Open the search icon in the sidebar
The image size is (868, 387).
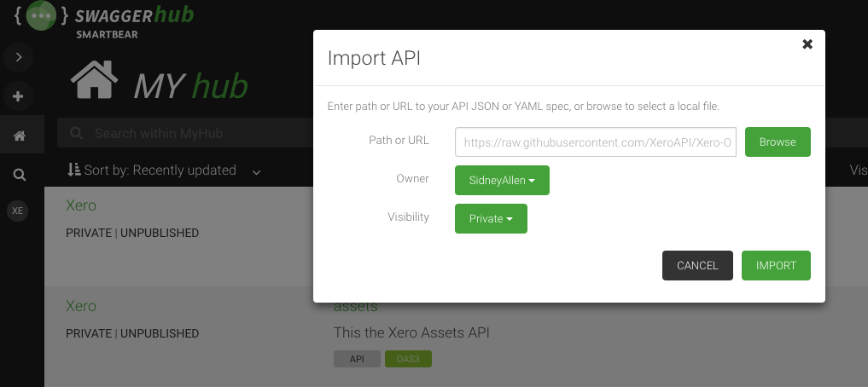20,176
